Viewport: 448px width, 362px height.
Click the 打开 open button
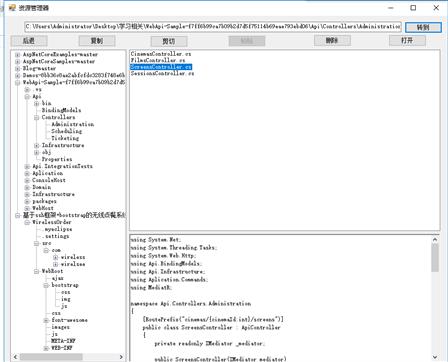point(407,41)
